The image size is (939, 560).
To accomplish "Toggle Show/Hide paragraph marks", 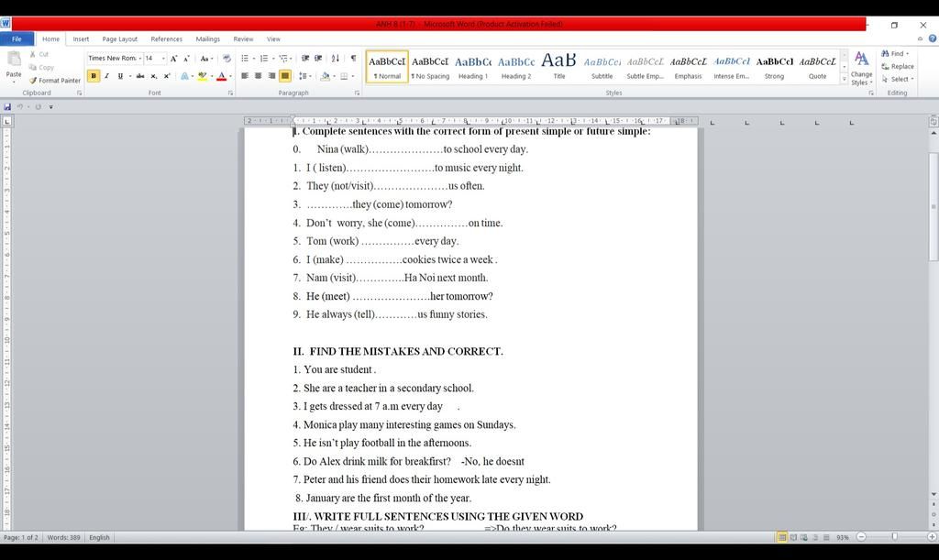I will 353,58.
